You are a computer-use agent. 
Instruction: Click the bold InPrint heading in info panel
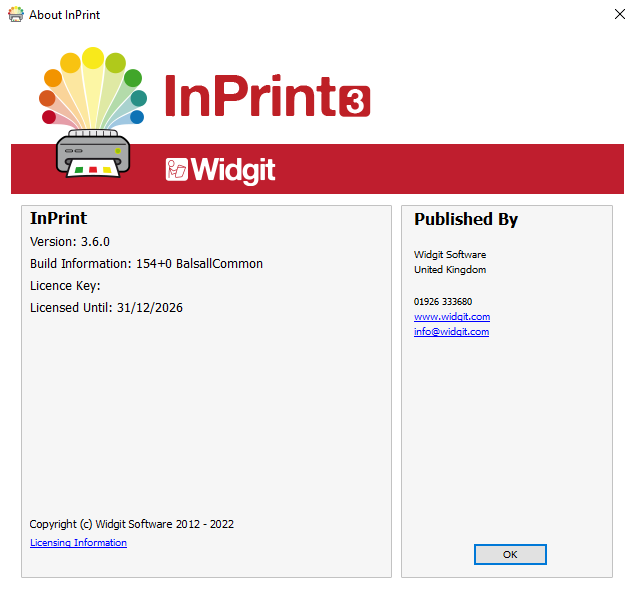[x=58, y=218]
